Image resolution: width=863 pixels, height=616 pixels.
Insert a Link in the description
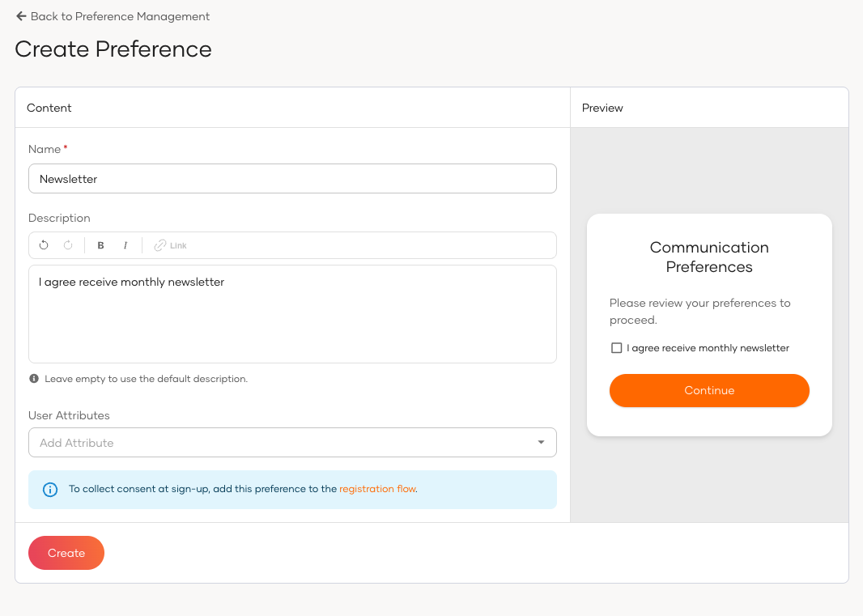(x=170, y=245)
